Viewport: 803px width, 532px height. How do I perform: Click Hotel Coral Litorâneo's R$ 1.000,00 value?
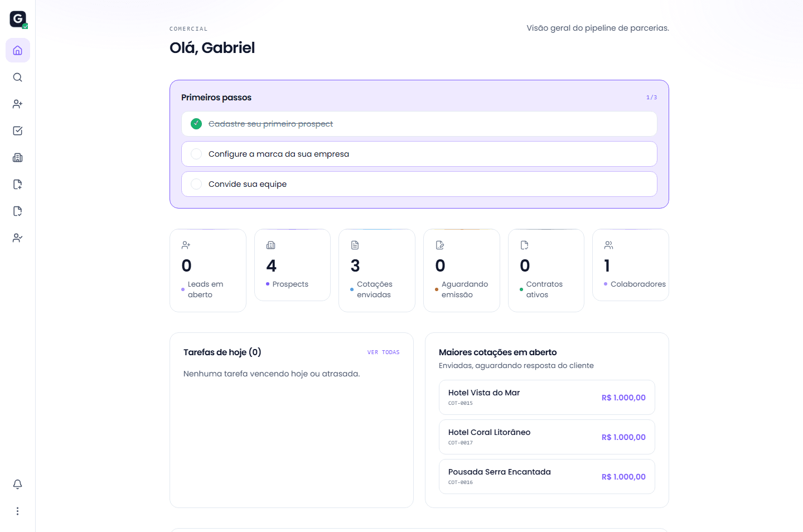[x=623, y=437]
